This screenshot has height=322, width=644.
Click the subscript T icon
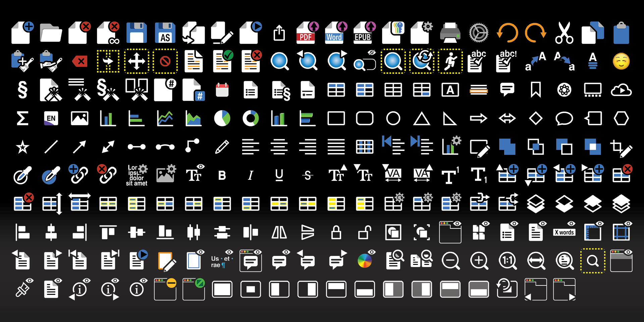point(479,175)
